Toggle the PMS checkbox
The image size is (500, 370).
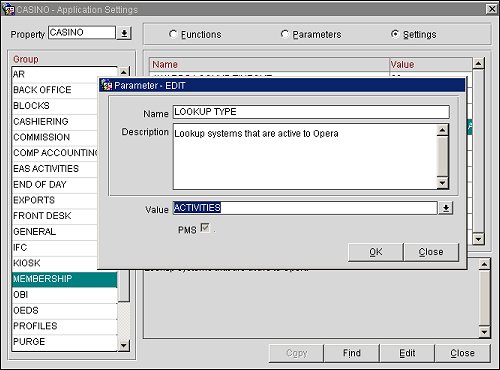205,228
